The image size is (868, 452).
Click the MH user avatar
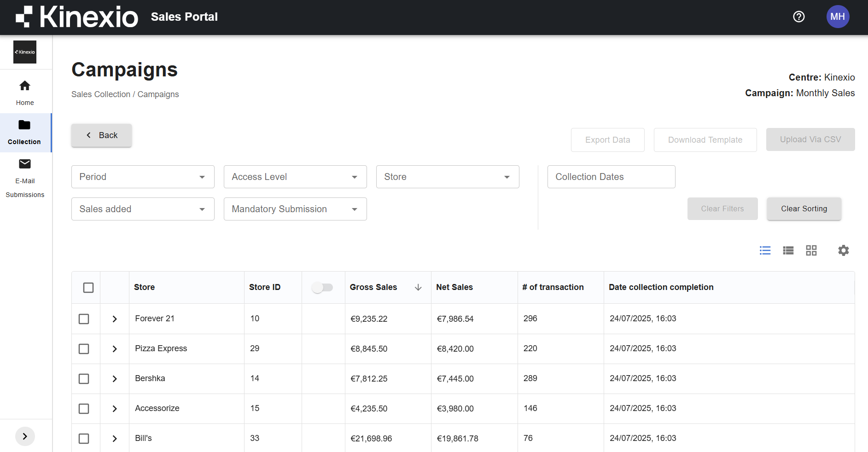pos(838,17)
